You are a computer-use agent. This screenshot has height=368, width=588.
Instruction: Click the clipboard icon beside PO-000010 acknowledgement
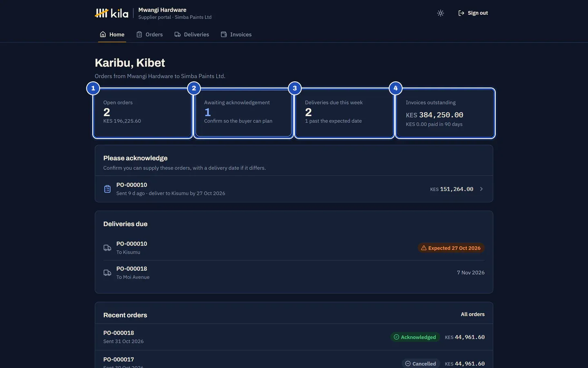pos(107,189)
